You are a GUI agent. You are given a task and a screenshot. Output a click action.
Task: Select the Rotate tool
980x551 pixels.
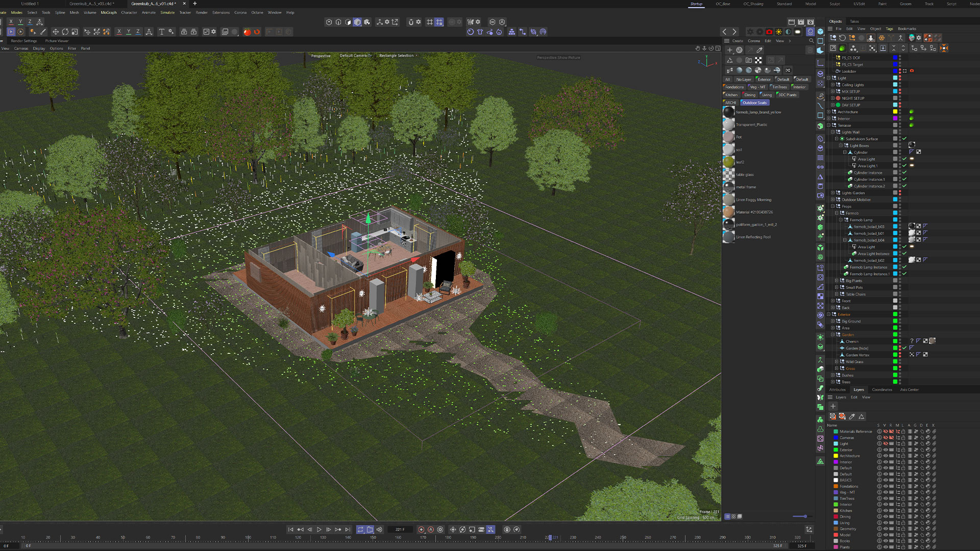click(x=65, y=32)
